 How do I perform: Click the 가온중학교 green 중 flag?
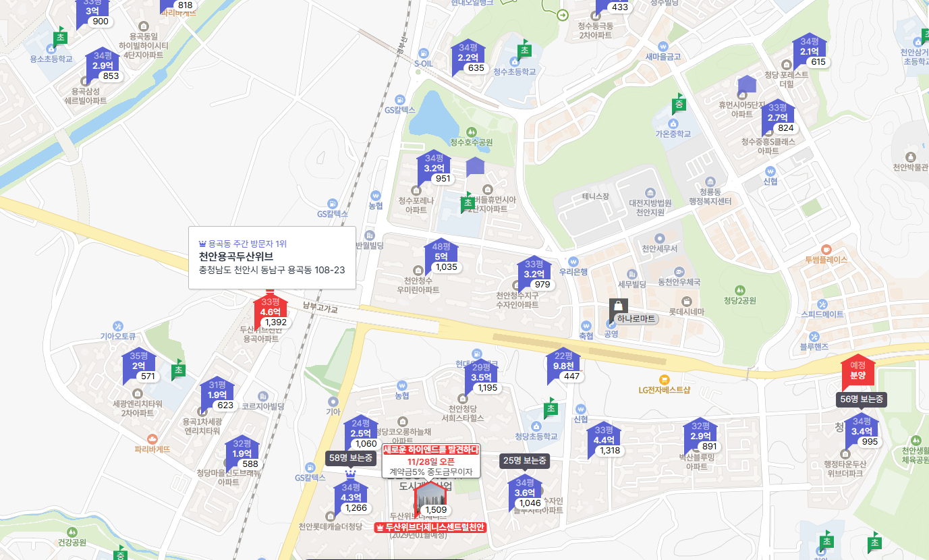pos(678,105)
